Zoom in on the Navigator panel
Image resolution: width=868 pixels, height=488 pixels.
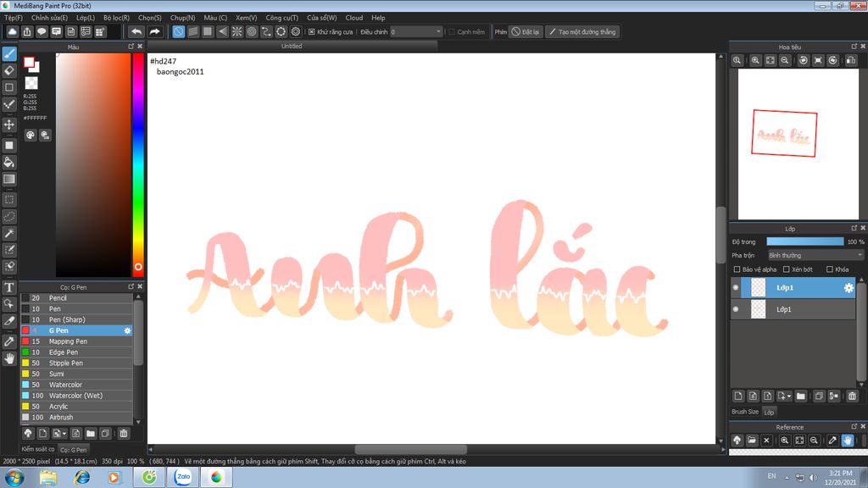[755, 60]
